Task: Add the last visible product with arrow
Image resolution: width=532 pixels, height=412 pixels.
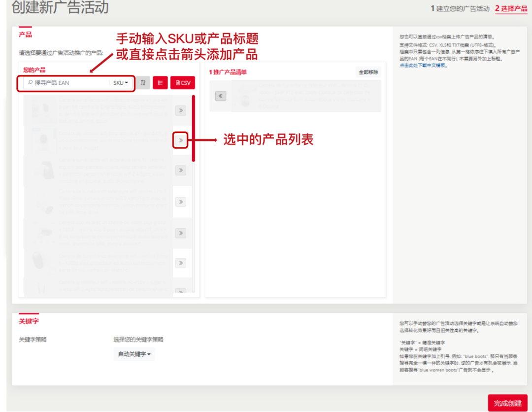Action: [x=181, y=292]
